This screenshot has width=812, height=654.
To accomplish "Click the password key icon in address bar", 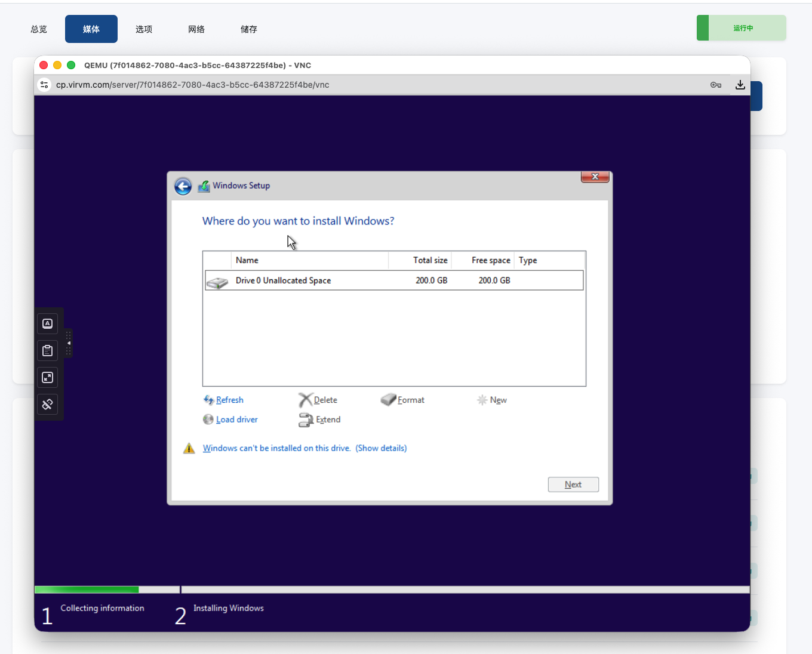I will (716, 85).
